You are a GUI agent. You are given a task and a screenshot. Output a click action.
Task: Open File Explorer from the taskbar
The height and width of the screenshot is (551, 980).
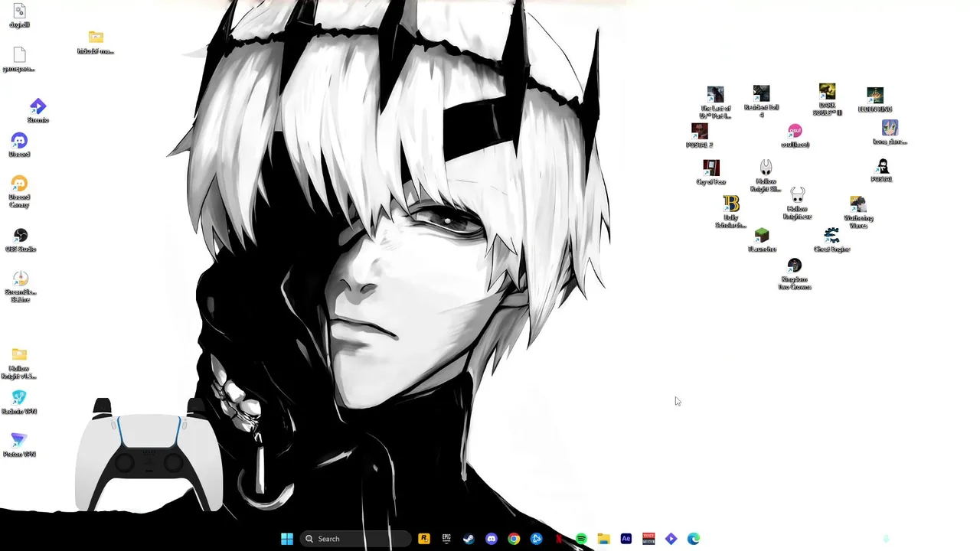(603, 539)
